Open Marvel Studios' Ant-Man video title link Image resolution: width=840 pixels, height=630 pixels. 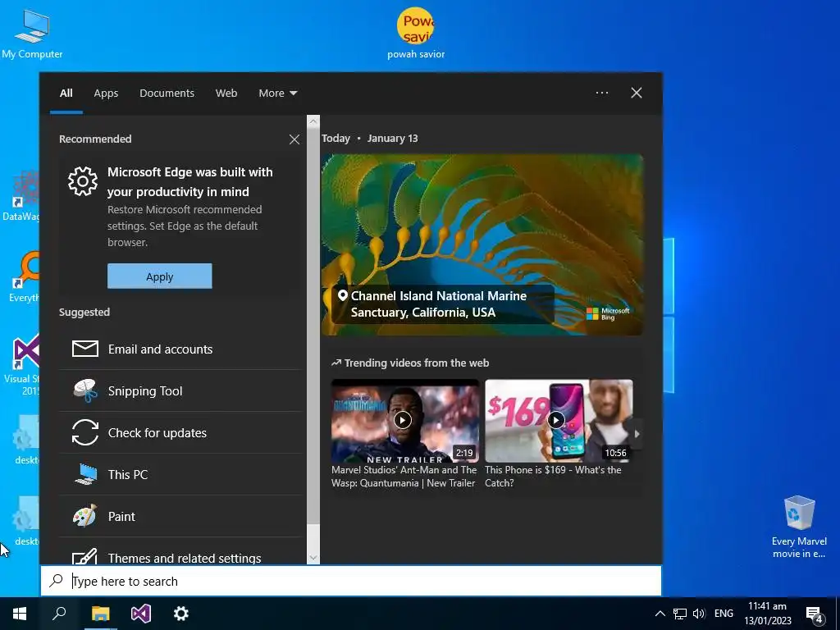click(404, 477)
